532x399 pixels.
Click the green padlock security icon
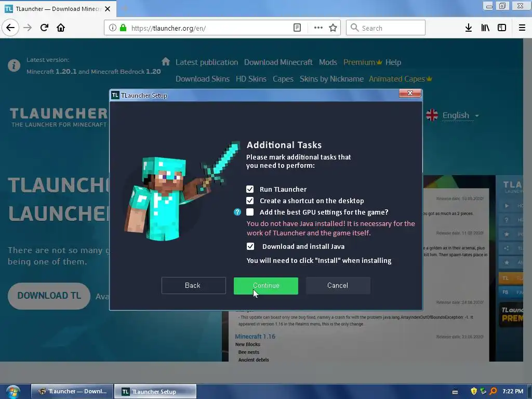[x=123, y=28]
